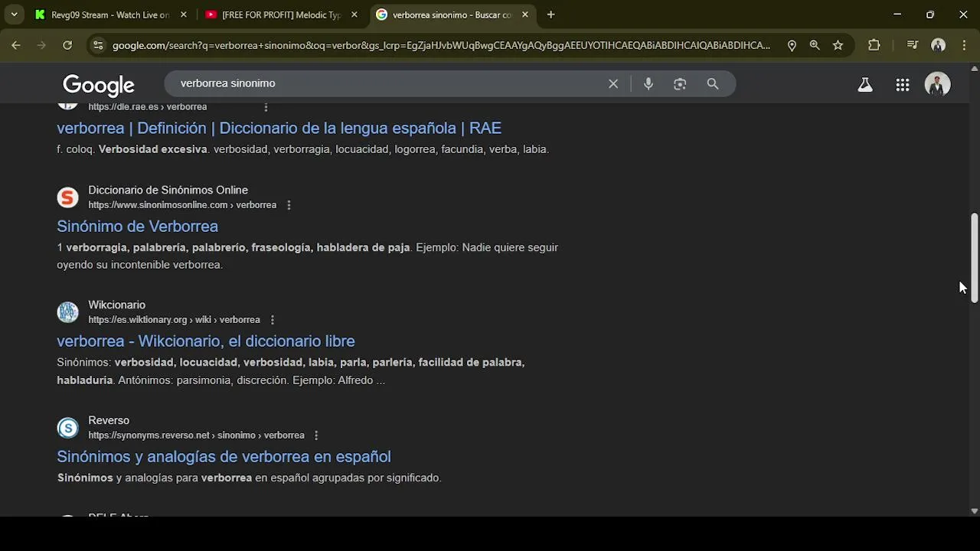Click the es.wiktionary.org URL text

174,320
